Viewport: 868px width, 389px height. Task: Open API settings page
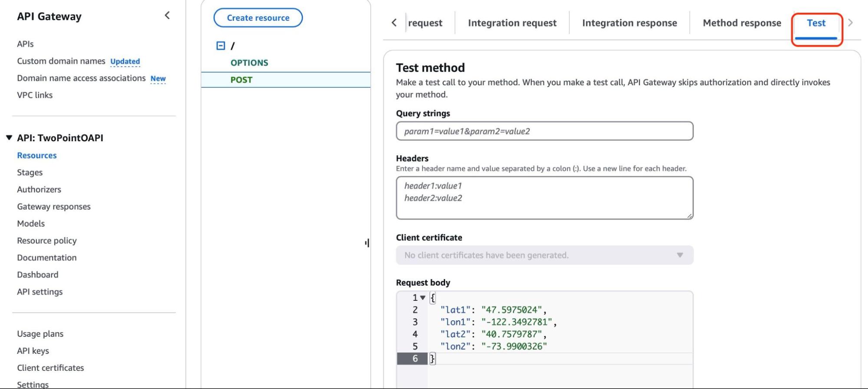coord(40,292)
